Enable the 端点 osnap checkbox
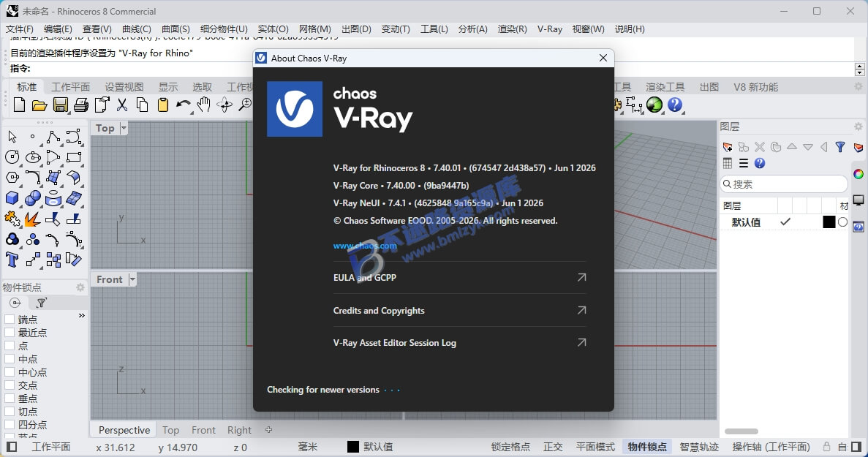 pos(10,320)
